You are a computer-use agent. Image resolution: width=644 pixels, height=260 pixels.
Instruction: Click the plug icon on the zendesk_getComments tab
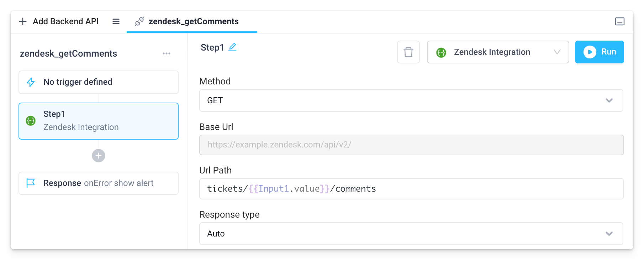tap(139, 21)
